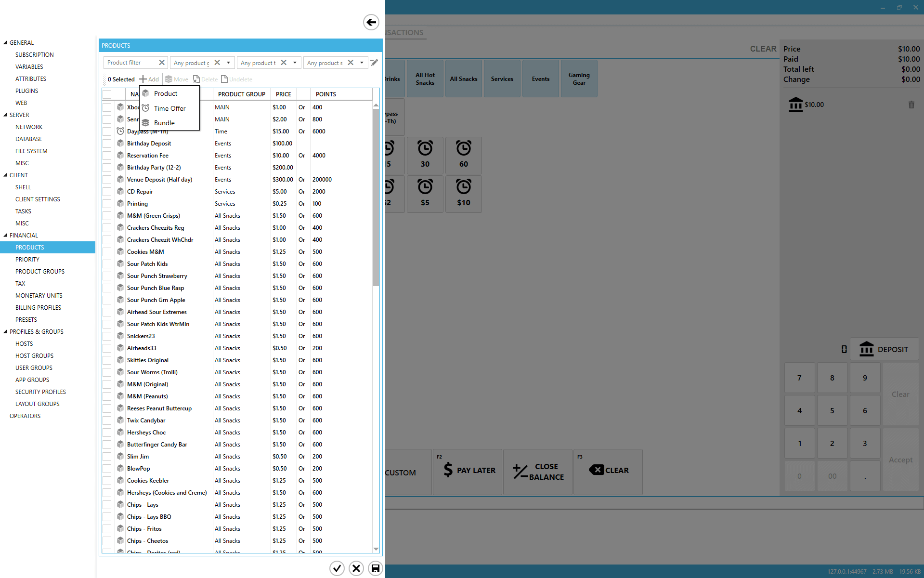Tick the checkbox for Birthday Deposit
The width and height of the screenshot is (924, 578).
[107, 144]
